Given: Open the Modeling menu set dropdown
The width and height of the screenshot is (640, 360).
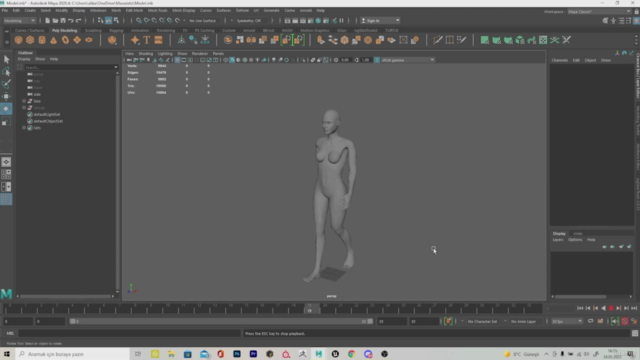Looking at the screenshot, I should 19,20.
